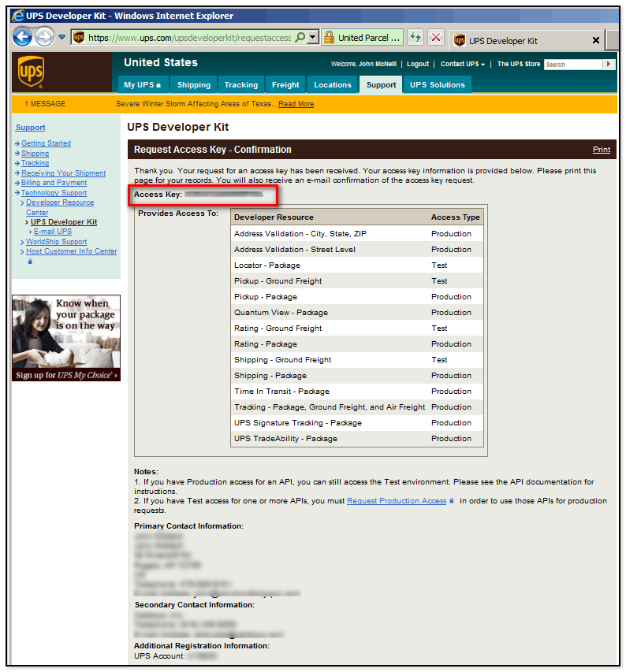The height and width of the screenshot is (672, 626).
Task: Click the UPS shield logo
Action: coord(31,73)
